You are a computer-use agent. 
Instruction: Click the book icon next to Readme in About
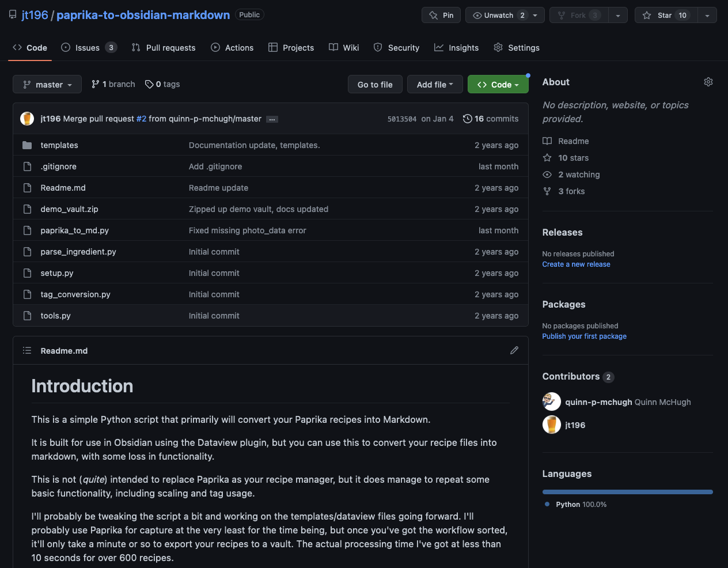click(x=547, y=141)
